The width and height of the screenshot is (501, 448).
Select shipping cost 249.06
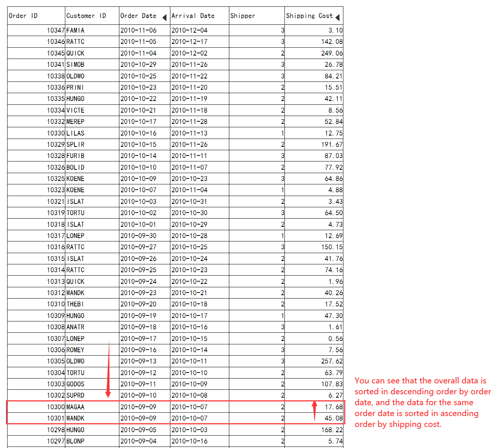pyautogui.click(x=314, y=53)
